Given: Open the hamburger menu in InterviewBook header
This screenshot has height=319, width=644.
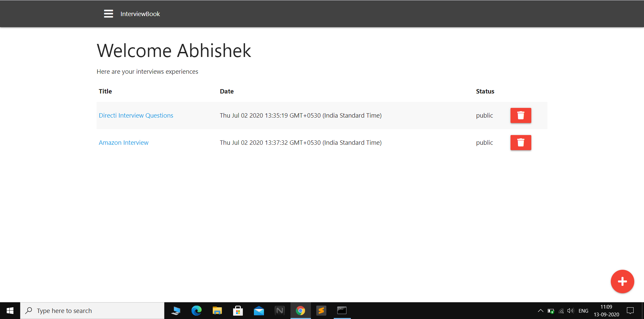Looking at the screenshot, I should tap(108, 14).
